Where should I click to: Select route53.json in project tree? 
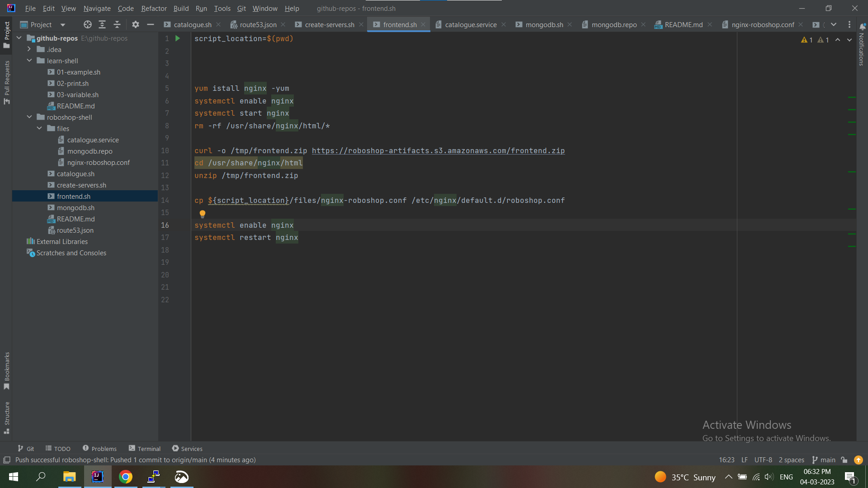pyautogui.click(x=75, y=230)
